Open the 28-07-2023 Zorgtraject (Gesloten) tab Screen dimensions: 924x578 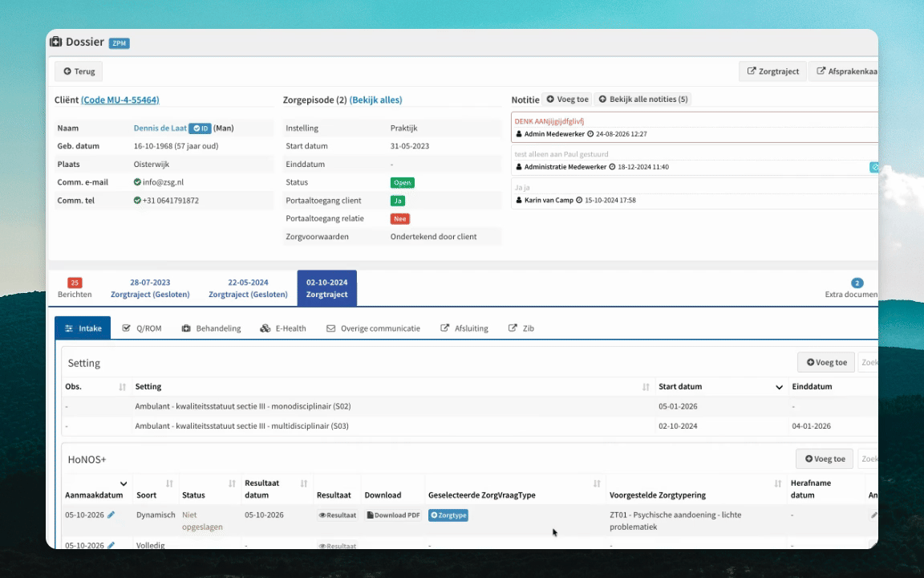[150, 288]
